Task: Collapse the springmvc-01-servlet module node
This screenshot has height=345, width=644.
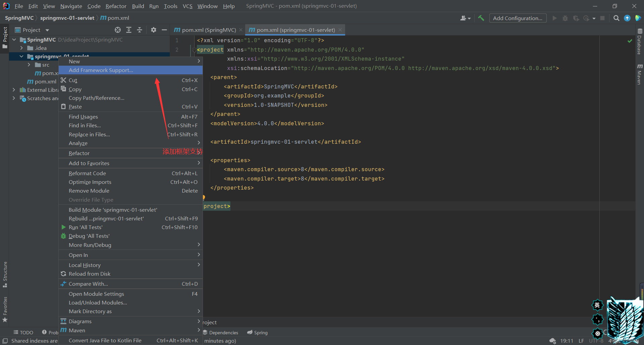Action: pos(21,56)
